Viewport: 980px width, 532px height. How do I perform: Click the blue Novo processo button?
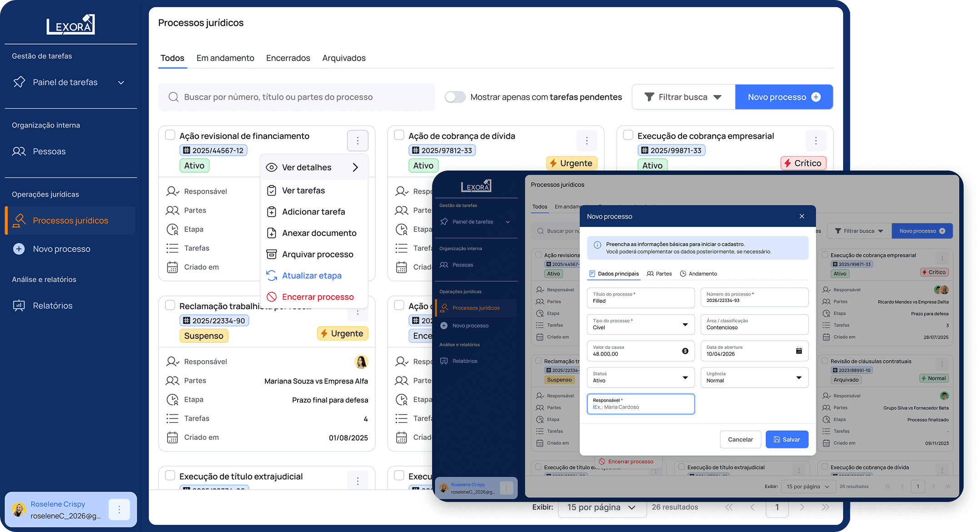784,97
